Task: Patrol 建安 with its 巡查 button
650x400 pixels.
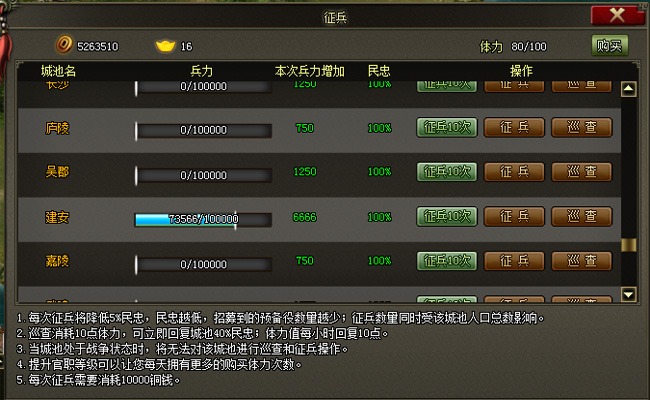Action: pyautogui.click(x=582, y=216)
